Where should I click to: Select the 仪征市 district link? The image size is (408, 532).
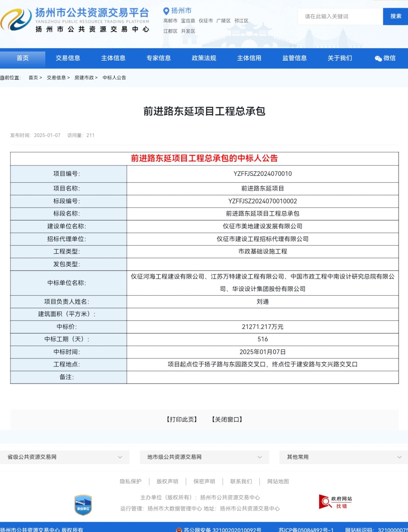click(206, 21)
